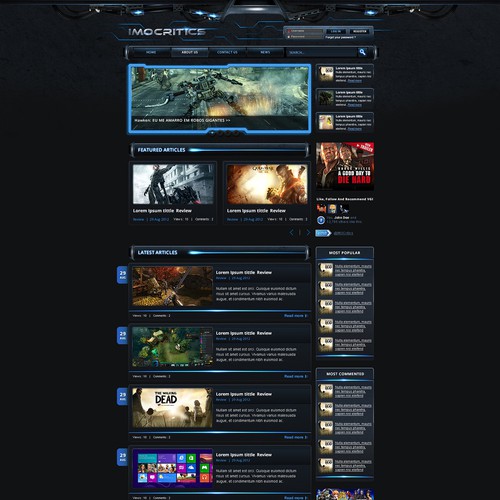Open the Walking Dead article thumbnail
Image resolution: width=500 pixels, height=500 pixels.
pos(172,407)
